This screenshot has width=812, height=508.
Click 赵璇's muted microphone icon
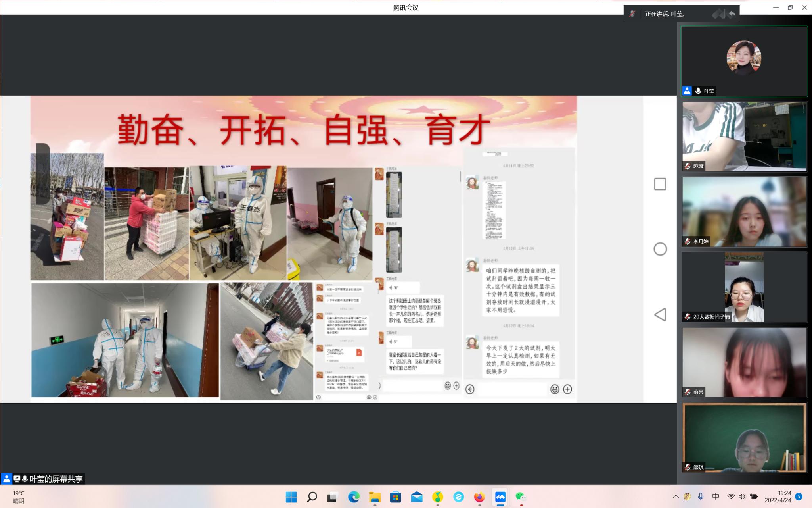(x=688, y=166)
